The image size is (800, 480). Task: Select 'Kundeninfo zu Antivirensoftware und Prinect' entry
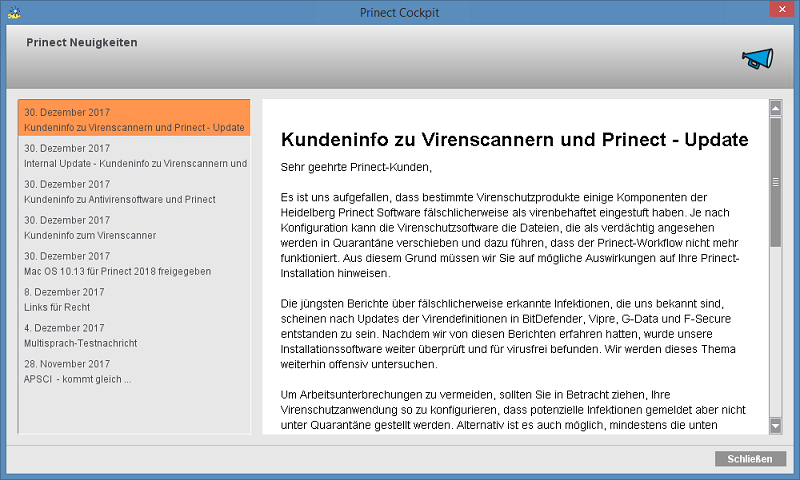pyautogui.click(x=134, y=191)
